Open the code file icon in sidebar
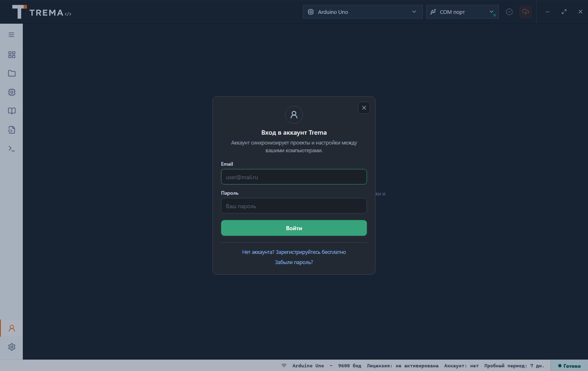 pos(12,130)
